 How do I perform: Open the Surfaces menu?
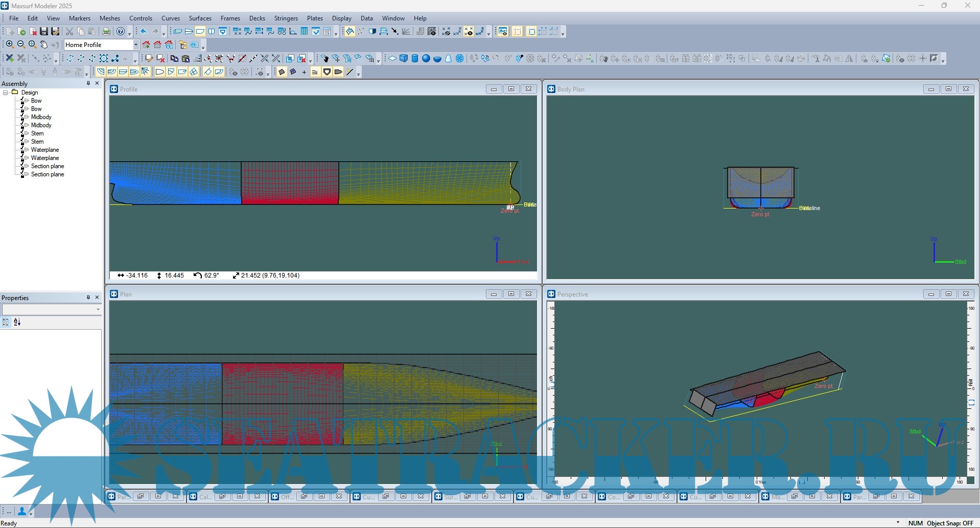(200, 18)
